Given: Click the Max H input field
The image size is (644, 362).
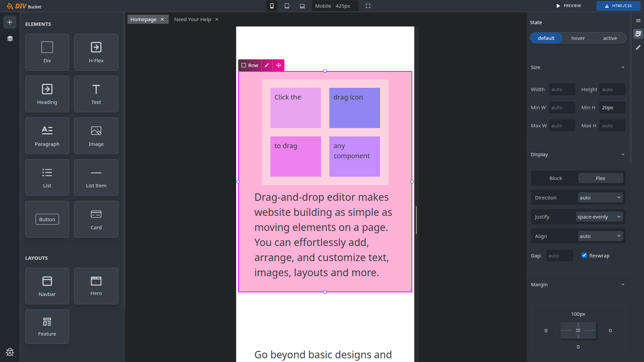Looking at the screenshot, I should (x=612, y=126).
